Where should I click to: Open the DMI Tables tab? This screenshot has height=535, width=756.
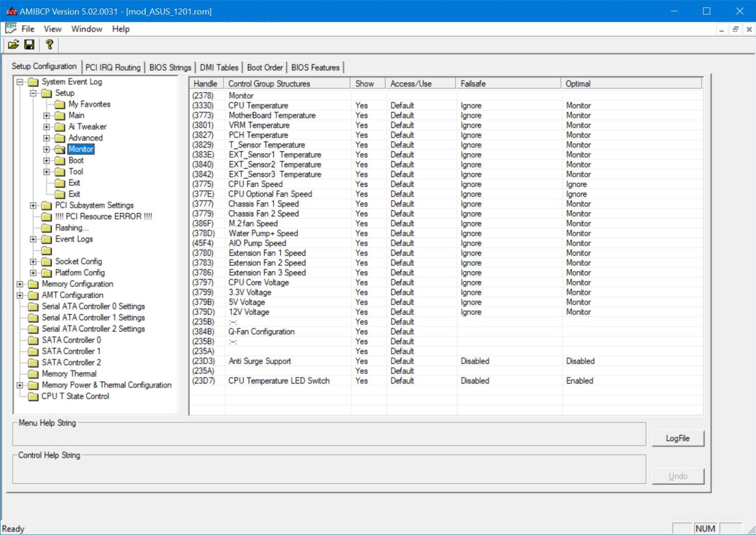(x=219, y=67)
